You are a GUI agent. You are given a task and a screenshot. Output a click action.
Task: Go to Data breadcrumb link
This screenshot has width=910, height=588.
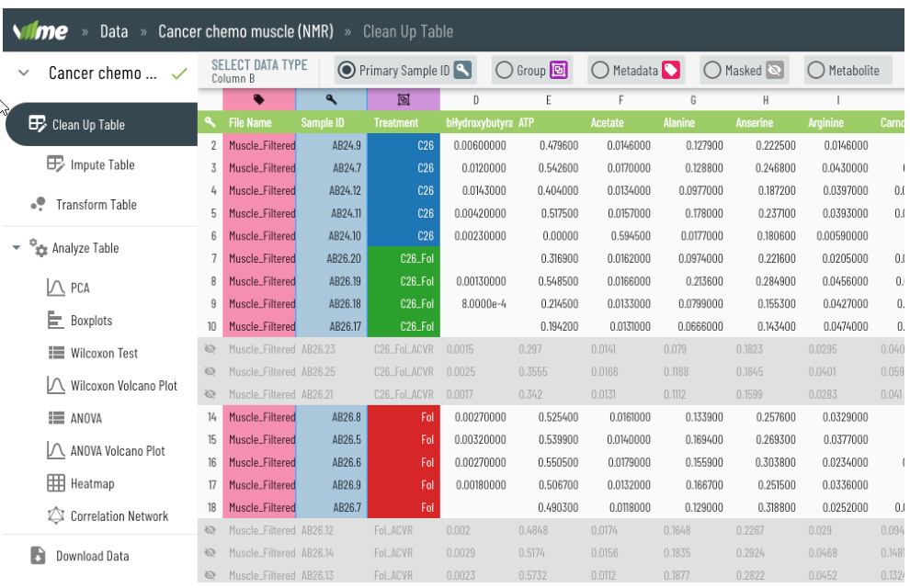[114, 31]
